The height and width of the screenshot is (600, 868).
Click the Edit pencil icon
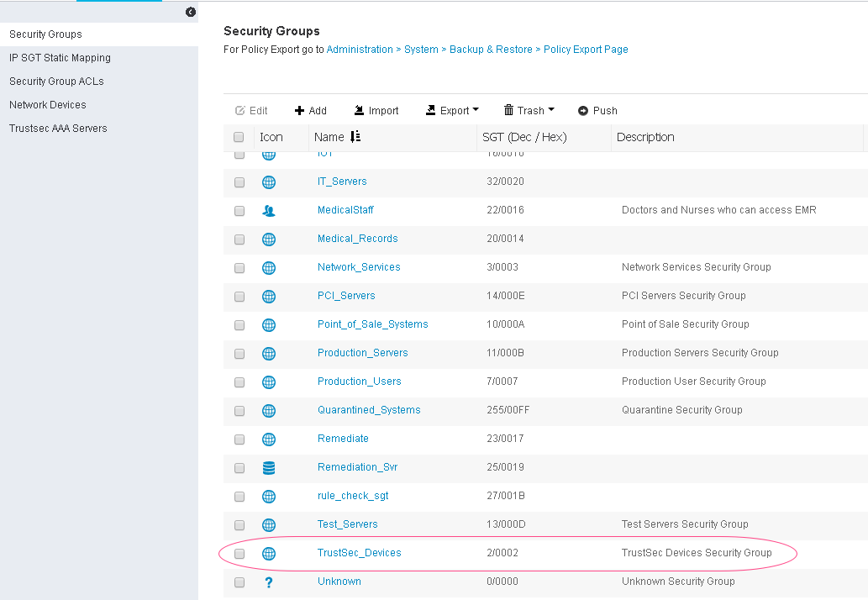(x=240, y=110)
